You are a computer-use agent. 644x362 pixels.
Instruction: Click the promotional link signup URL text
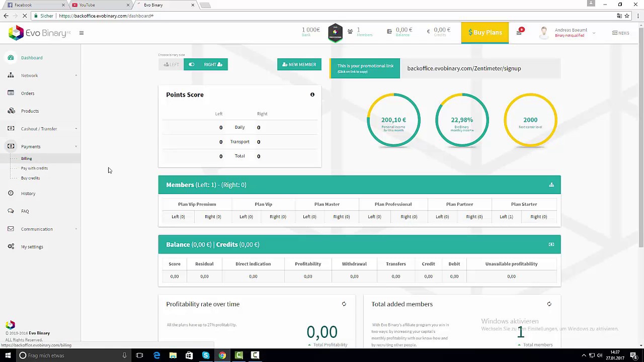(x=464, y=68)
